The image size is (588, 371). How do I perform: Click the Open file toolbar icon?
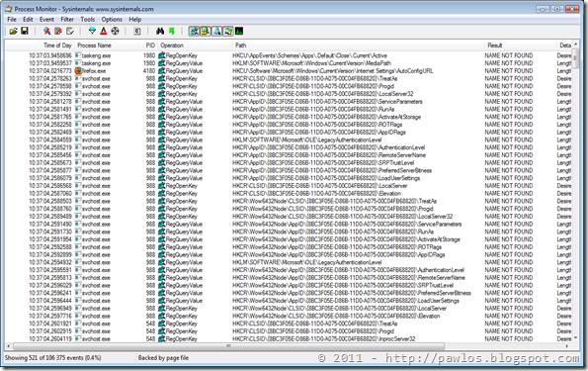14,32
